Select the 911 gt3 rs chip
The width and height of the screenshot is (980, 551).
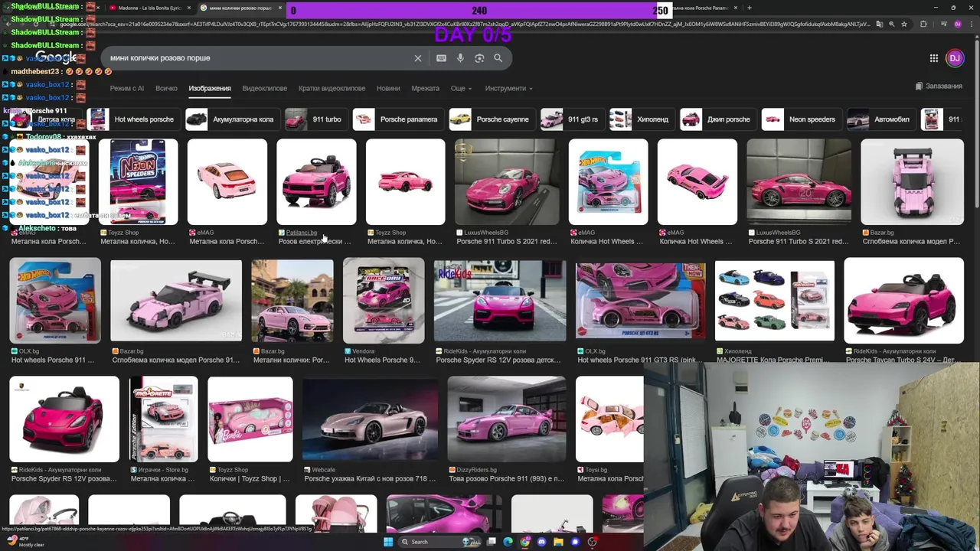[571, 119]
